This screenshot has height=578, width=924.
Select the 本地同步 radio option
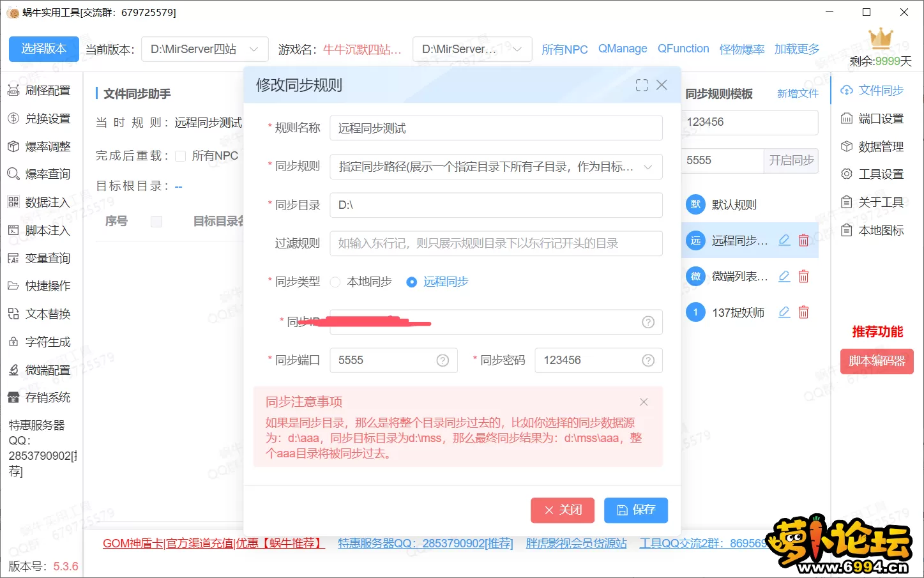pyautogui.click(x=361, y=282)
